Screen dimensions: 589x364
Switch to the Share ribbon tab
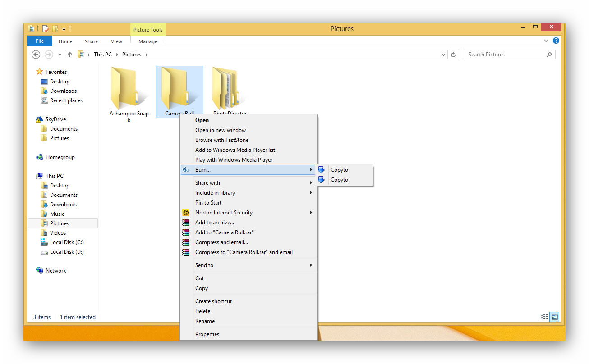pos(91,41)
